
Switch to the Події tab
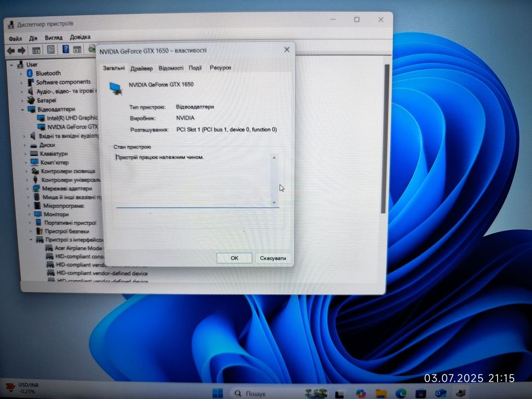tap(195, 68)
